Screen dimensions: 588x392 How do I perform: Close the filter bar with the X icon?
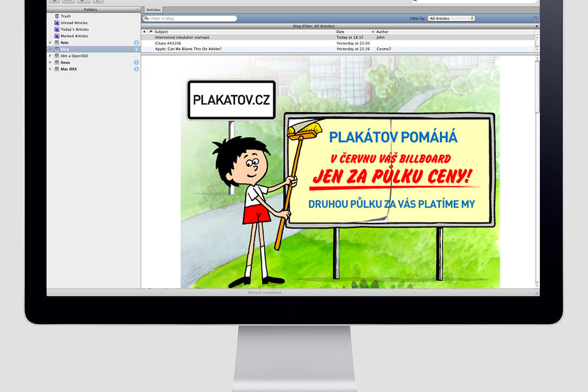tap(535, 19)
